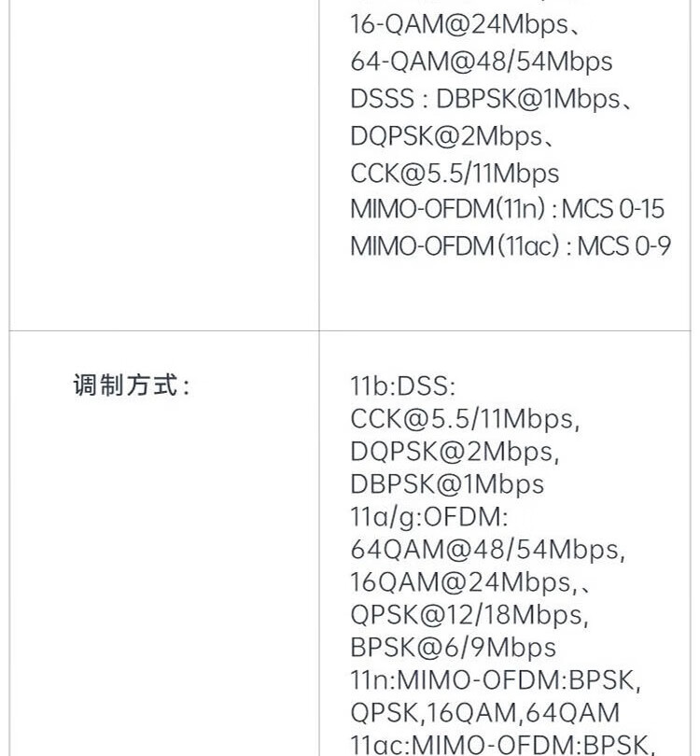Select the 11b:DSS: heading line
This screenshot has height=756, width=700.
[402, 385]
